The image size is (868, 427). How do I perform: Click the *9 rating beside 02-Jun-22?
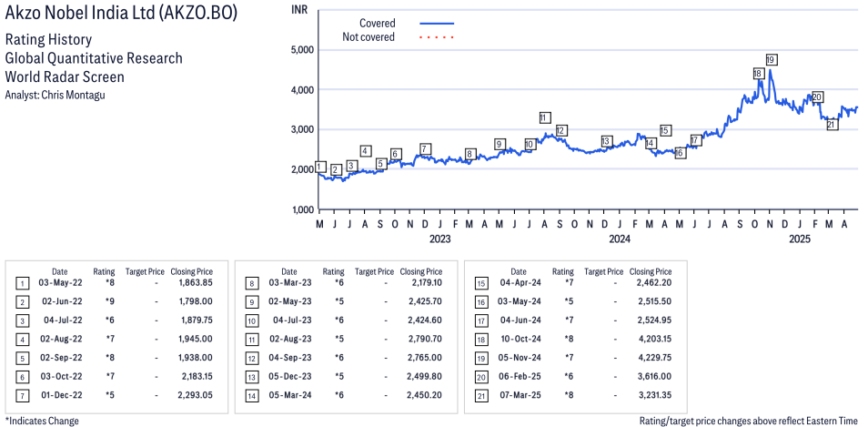click(x=109, y=302)
